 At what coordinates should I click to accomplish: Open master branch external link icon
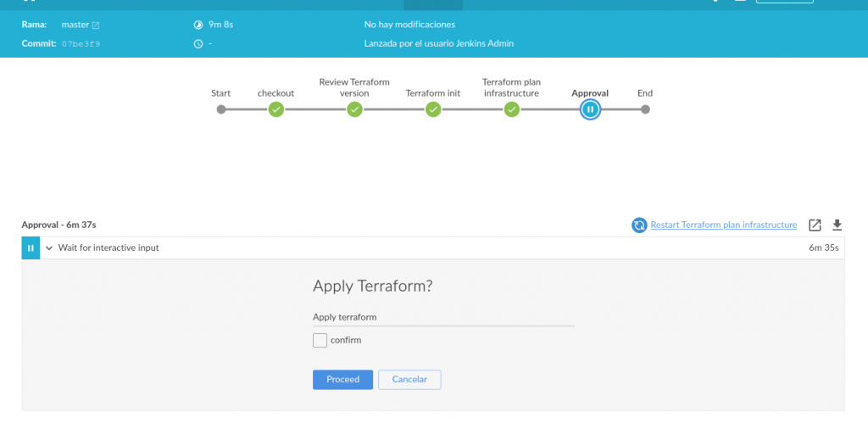(x=96, y=25)
